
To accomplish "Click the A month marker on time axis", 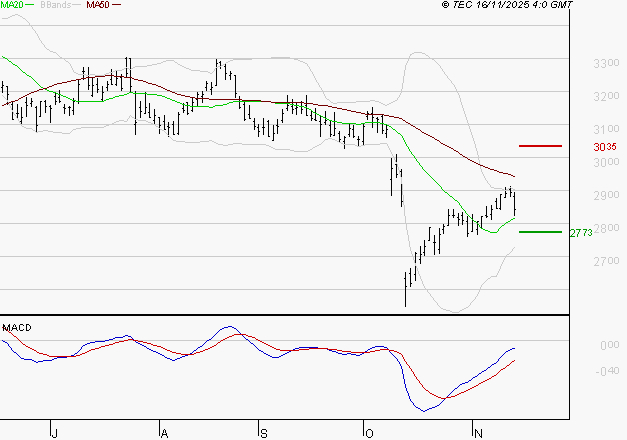I will pos(164,433).
